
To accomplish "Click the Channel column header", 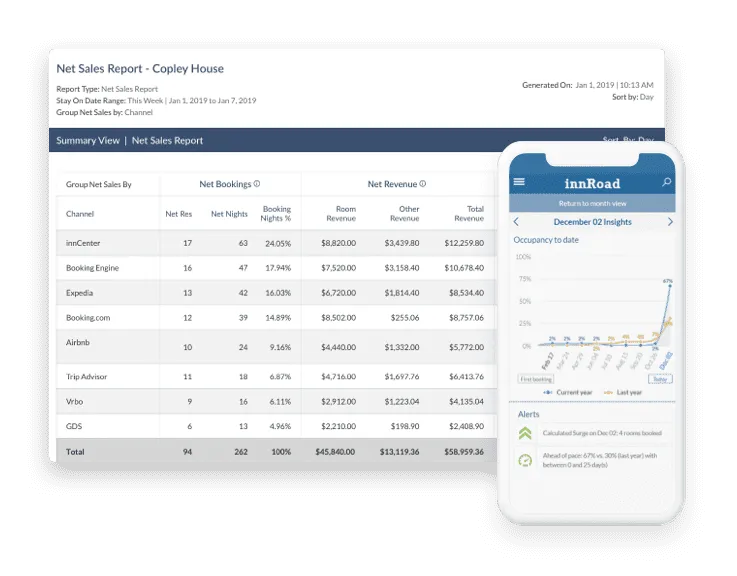I will pyautogui.click(x=80, y=214).
